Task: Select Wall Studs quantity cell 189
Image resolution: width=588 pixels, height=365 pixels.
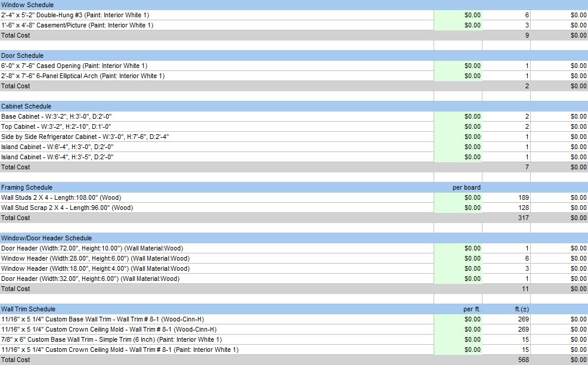Action: tap(506, 197)
